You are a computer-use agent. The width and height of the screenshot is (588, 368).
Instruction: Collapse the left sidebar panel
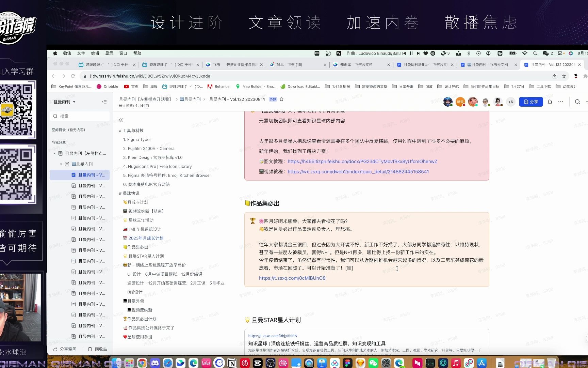click(x=104, y=102)
